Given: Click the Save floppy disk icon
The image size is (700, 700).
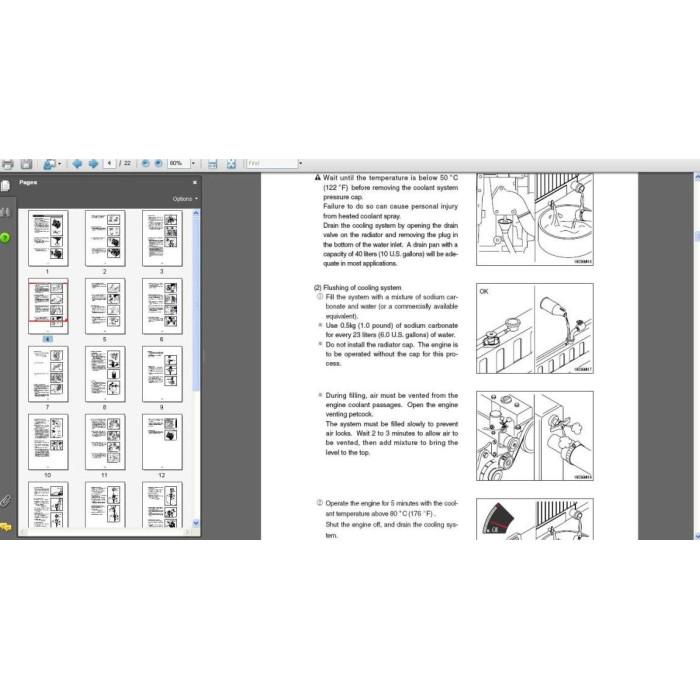Looking at the screenshot, I should pyautogui.click(x=26, y=164).
